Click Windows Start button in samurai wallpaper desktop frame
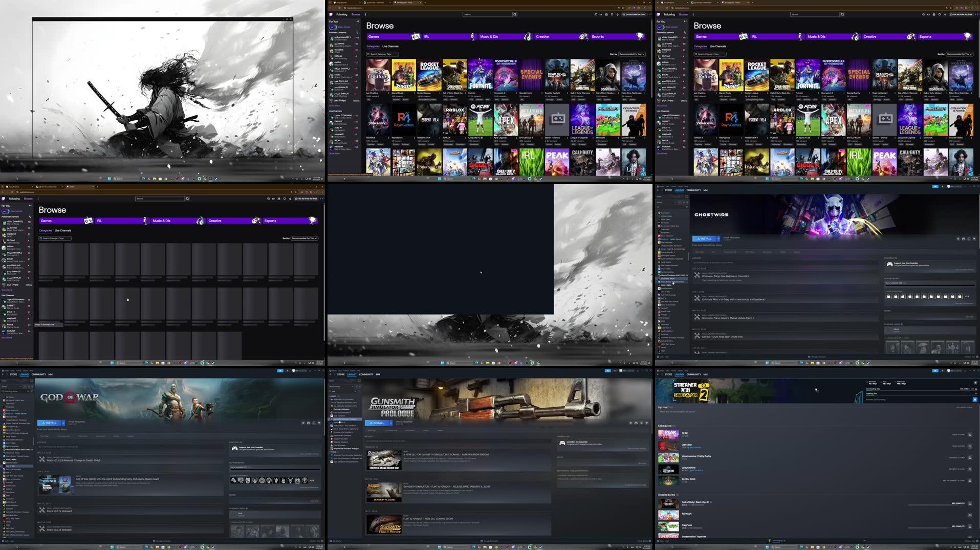 click(x=109, y=179)
